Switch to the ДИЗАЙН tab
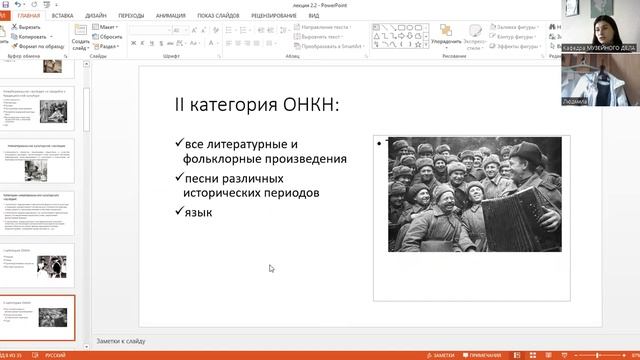Image resolution: width=640 pixels, height=360 pixels. pyautogui.click(x=96, y=16)
